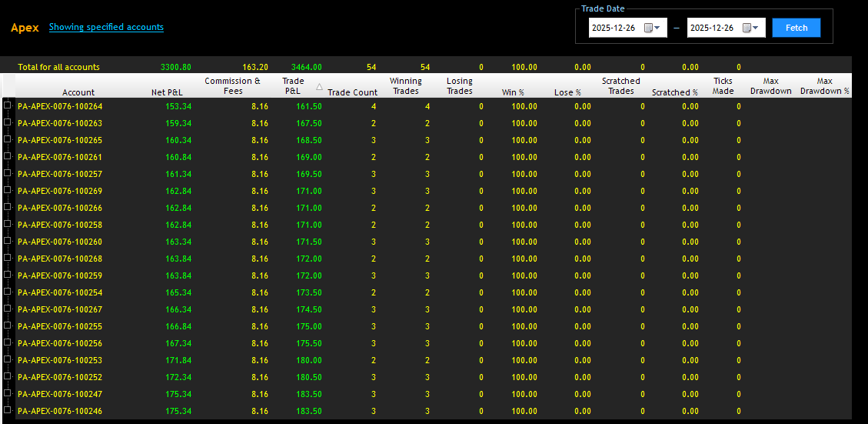This screenshot has width=868, height=424.
Task: Click the Fetch button
Action: pos(796,28)
